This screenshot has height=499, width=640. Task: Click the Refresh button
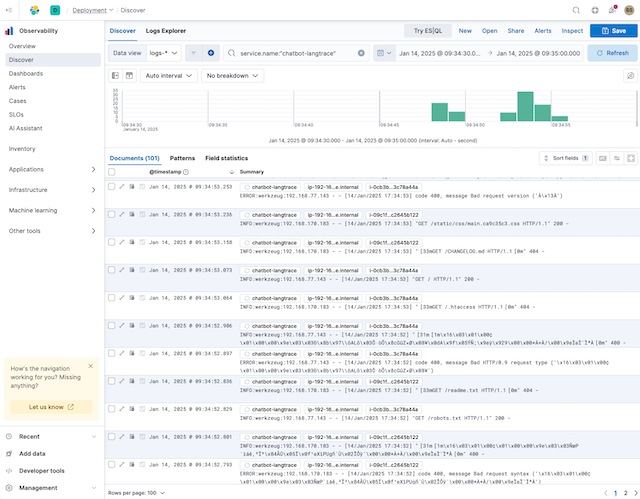(x=608, y=52)
